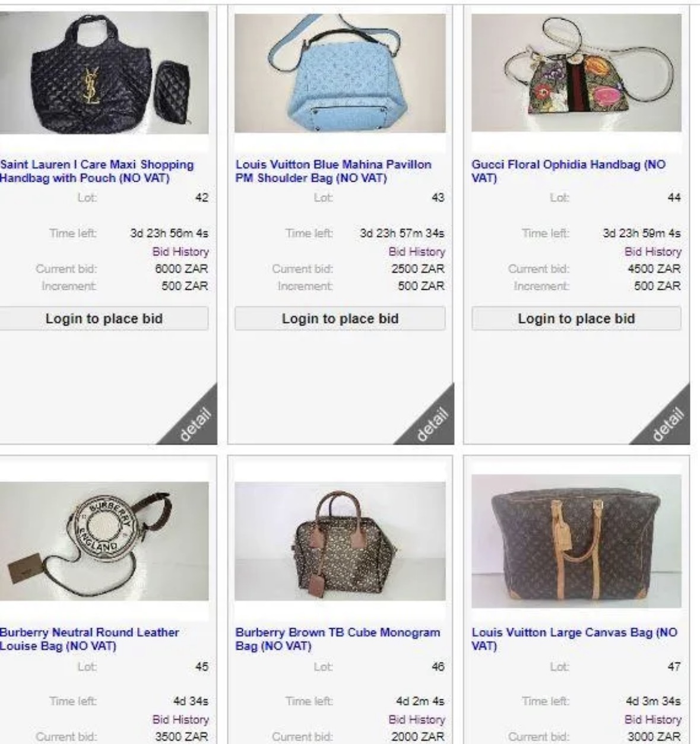View Bid History for the Gucci Ophidia lot
This screenshot has height=744, width=700.
653,252
